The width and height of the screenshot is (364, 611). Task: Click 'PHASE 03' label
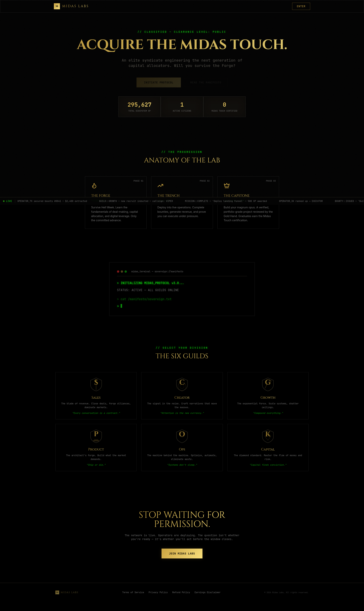[x=271, y=181]
